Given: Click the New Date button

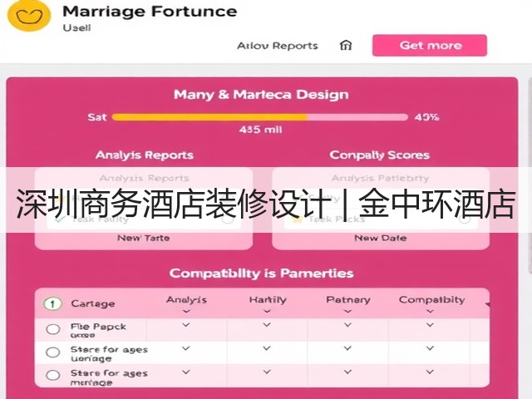Looking at the screenshot, I should (381, 238).
